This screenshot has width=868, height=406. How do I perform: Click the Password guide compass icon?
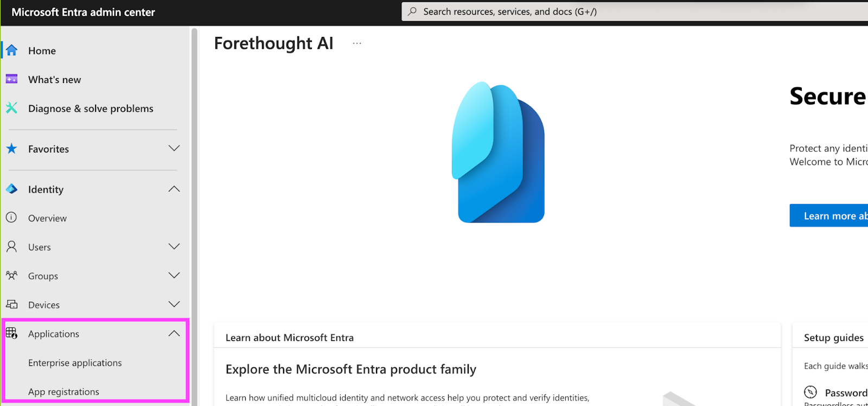810,392
